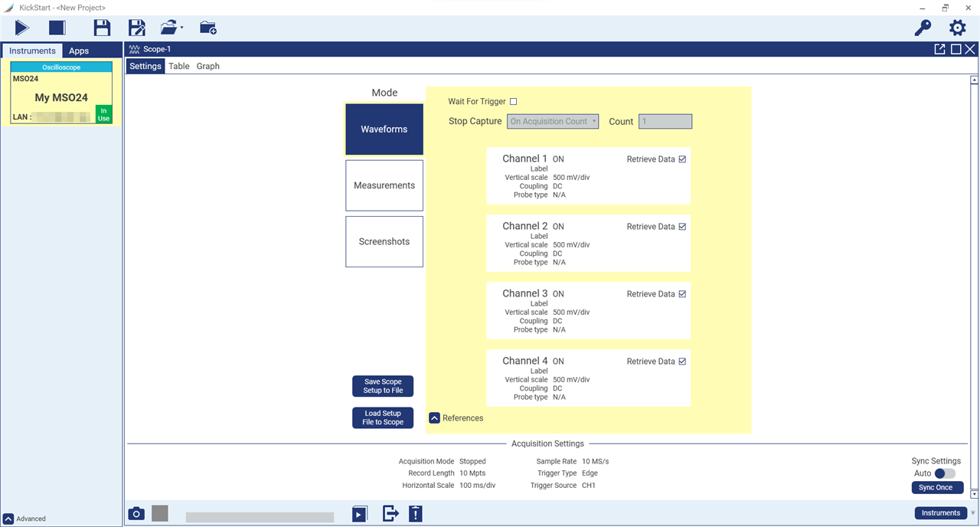Click the Scope-1 waveform icon in title bar
This screenshot has width=980, height=527.
[x=134, y=49]
